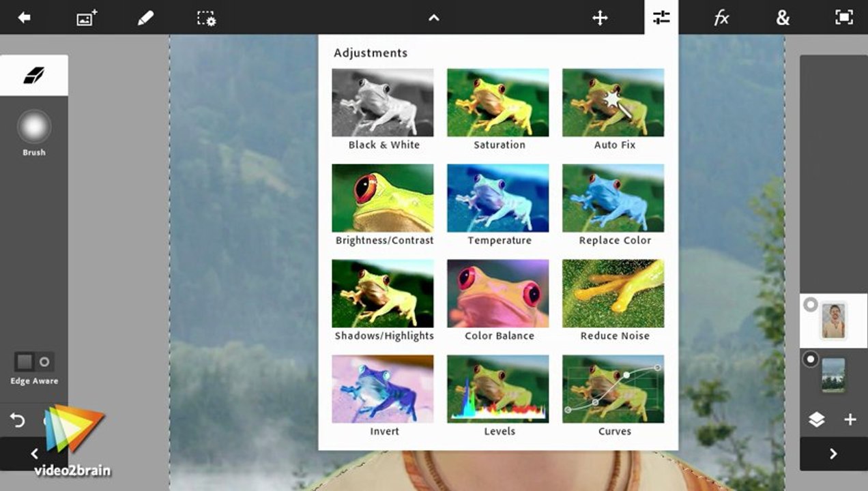868x491 pixels.
Task: Choose Reduce Noise adjustment
Action: pos(613,300)
